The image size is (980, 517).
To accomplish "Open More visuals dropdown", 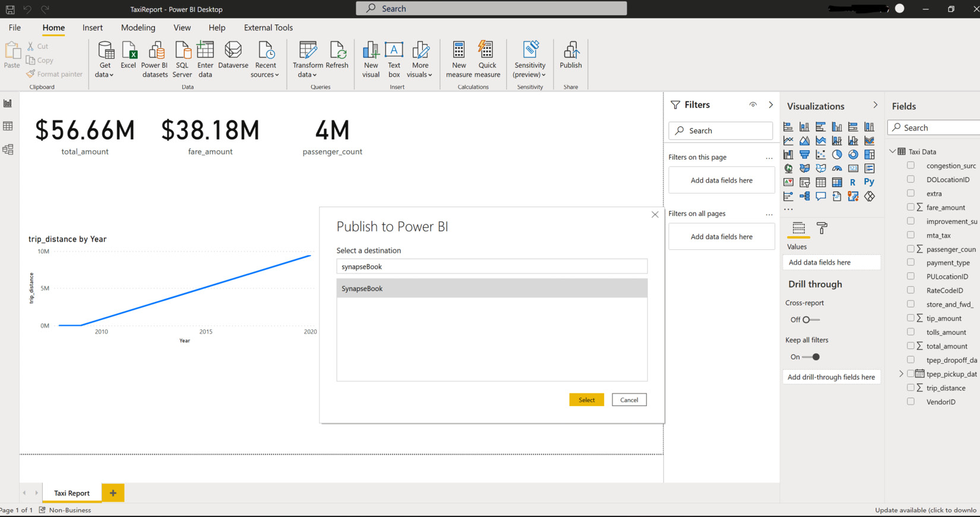I will 420,59.
